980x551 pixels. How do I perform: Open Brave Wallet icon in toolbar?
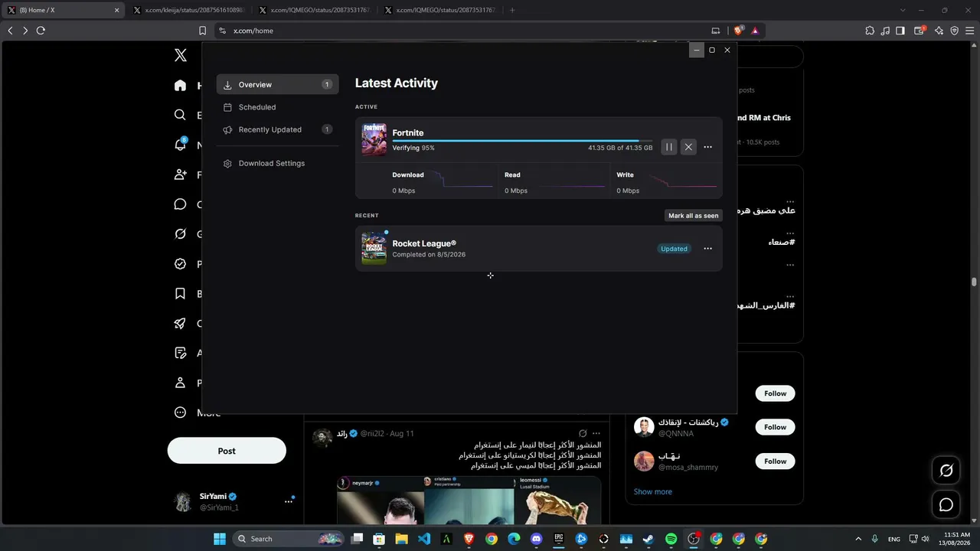tap(920, 31)
